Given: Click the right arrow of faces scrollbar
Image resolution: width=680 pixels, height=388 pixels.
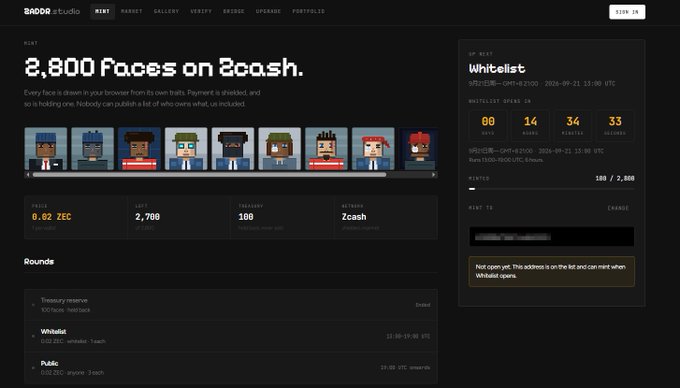Looking at the screenshot, I should (433, 175).
